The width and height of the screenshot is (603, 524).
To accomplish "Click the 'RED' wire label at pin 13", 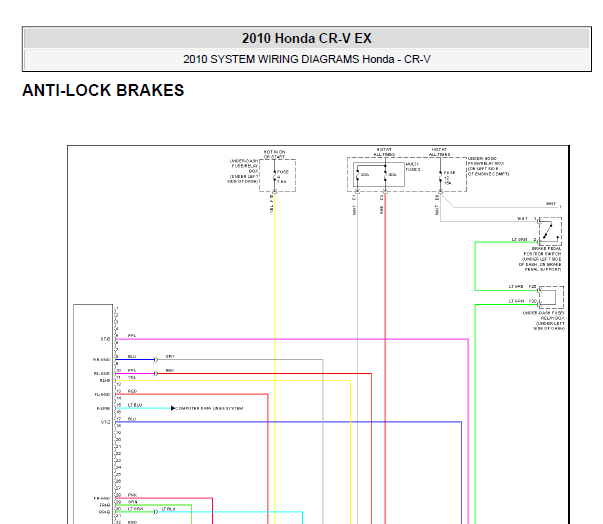I will point(132,391).
